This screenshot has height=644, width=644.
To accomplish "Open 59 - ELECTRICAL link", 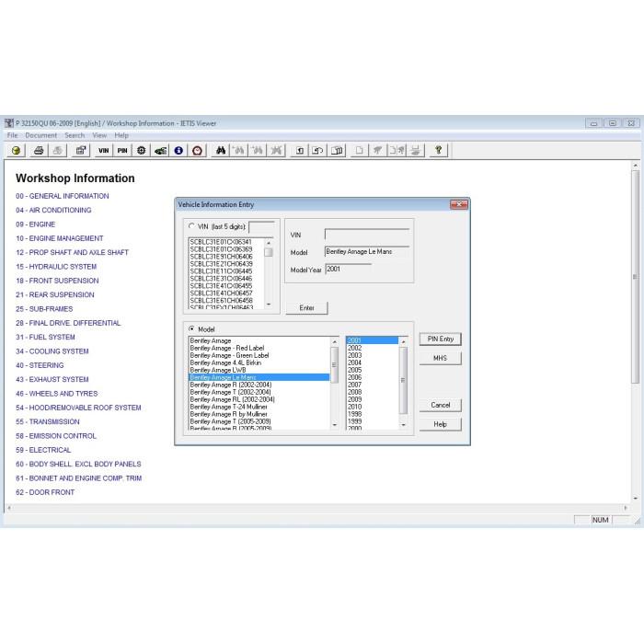I will coord(43,450).
